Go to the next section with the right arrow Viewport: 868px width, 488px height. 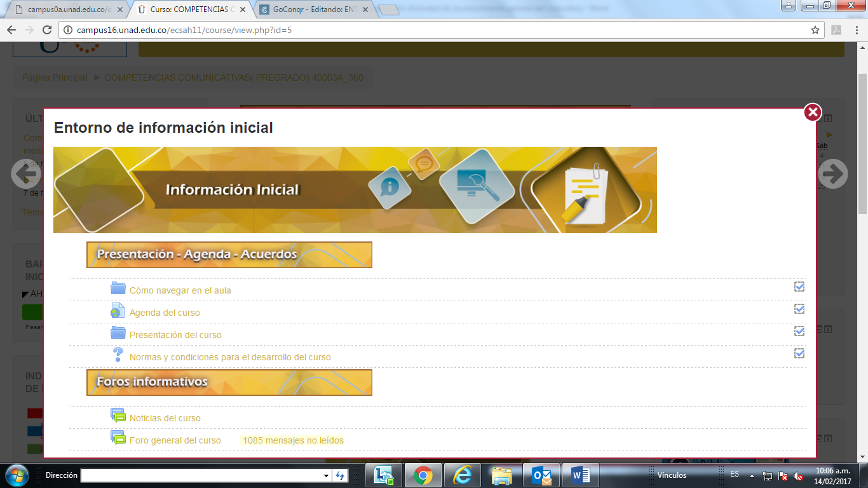click(832, 173)
